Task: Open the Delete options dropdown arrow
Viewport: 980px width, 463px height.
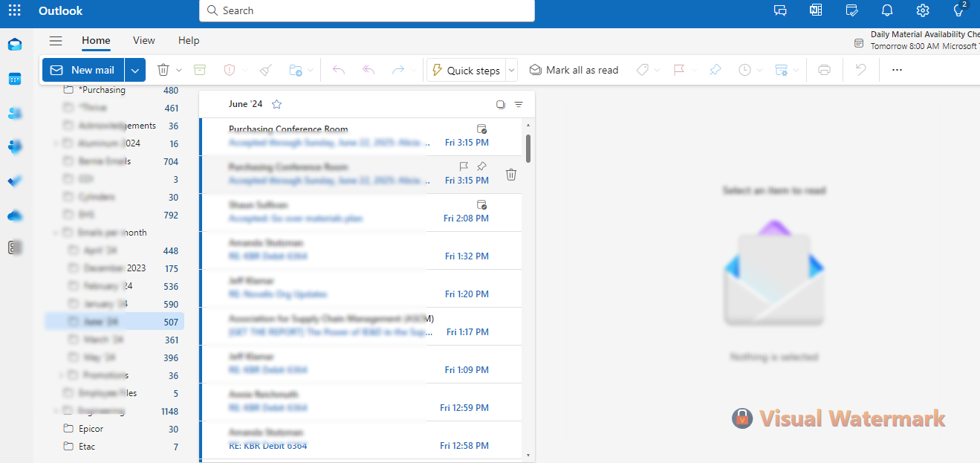Action: coord(179,70)
